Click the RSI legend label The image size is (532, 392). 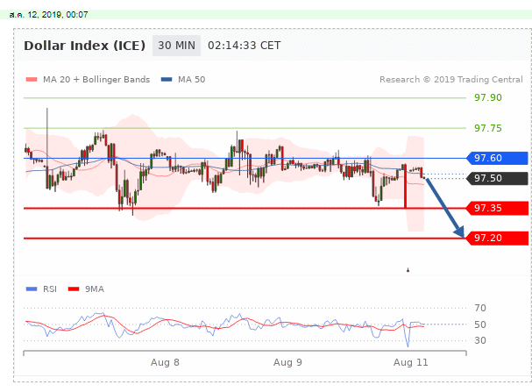50,289
